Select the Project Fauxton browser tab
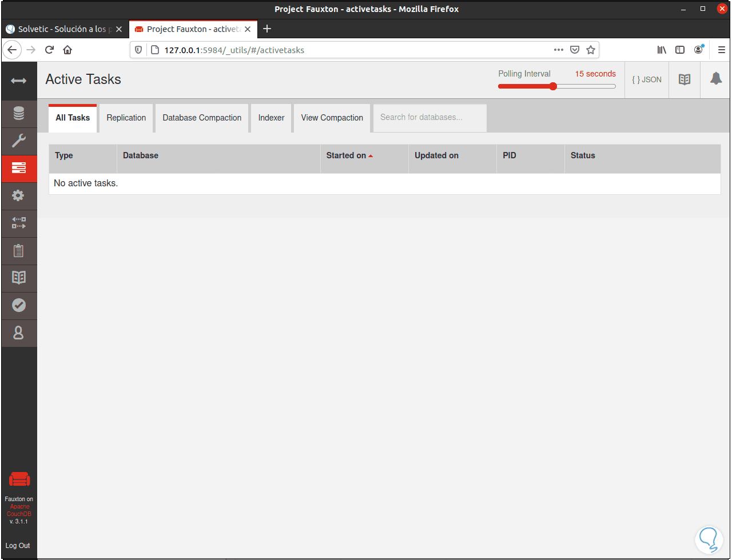 [x=193, y=29]
